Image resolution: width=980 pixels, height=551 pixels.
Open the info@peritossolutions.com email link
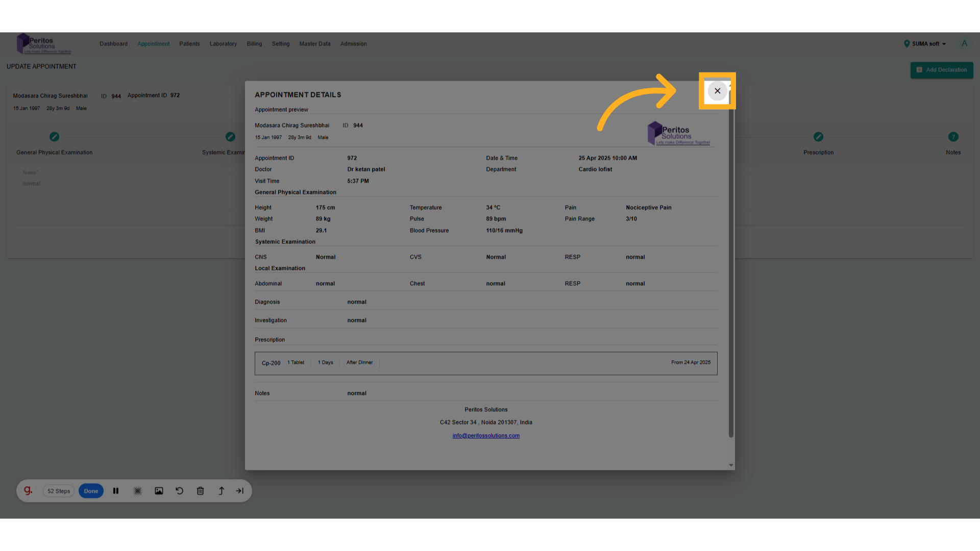pos(486,436)
